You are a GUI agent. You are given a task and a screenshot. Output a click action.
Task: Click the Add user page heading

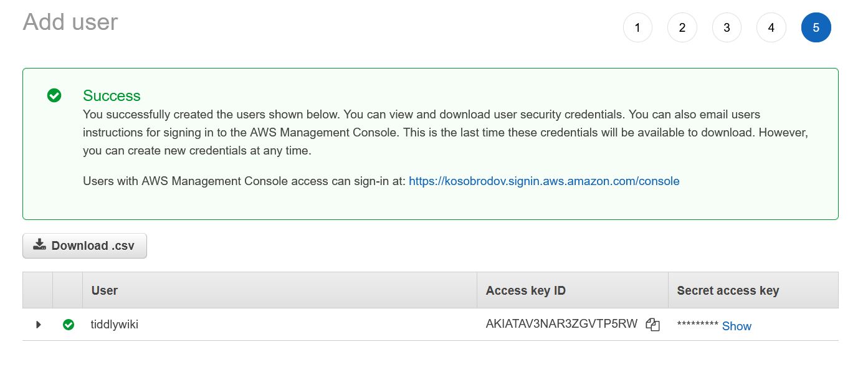pos(70,22)
